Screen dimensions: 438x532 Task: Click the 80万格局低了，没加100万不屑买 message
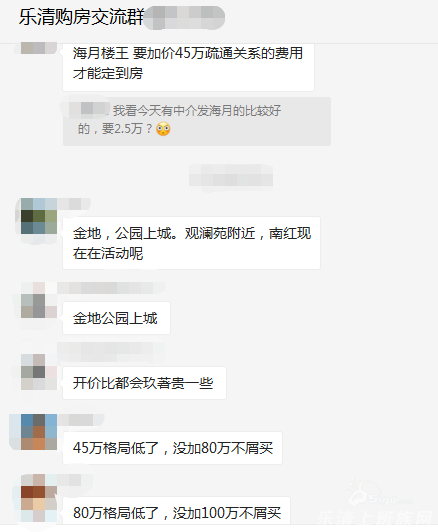(176, 512)
